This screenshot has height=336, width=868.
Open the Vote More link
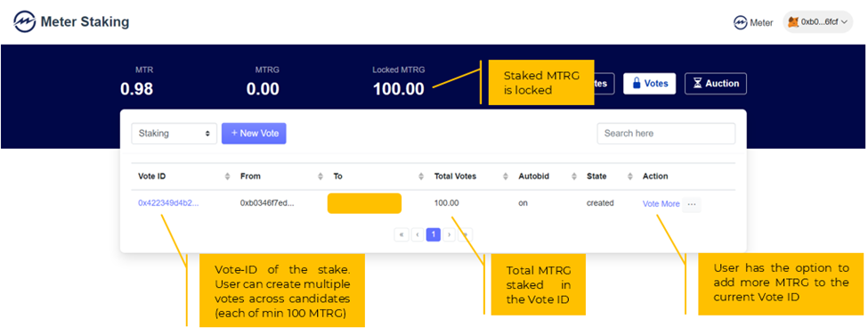pyautogui.click(x=661, y=204)
